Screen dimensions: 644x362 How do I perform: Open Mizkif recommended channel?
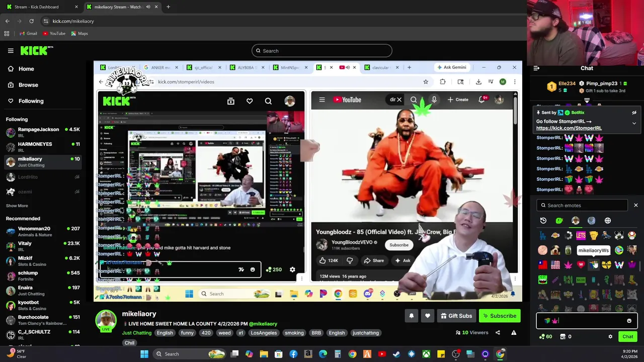point(43,261)
